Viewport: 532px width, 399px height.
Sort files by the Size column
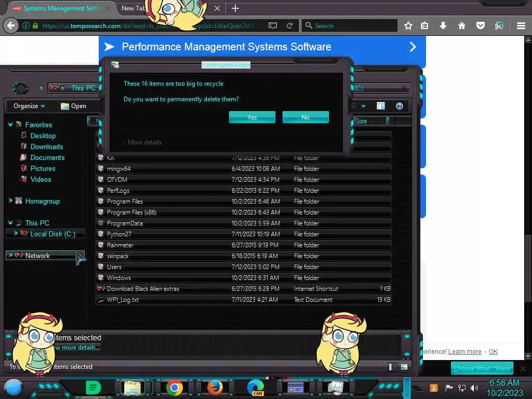(371, 121)
